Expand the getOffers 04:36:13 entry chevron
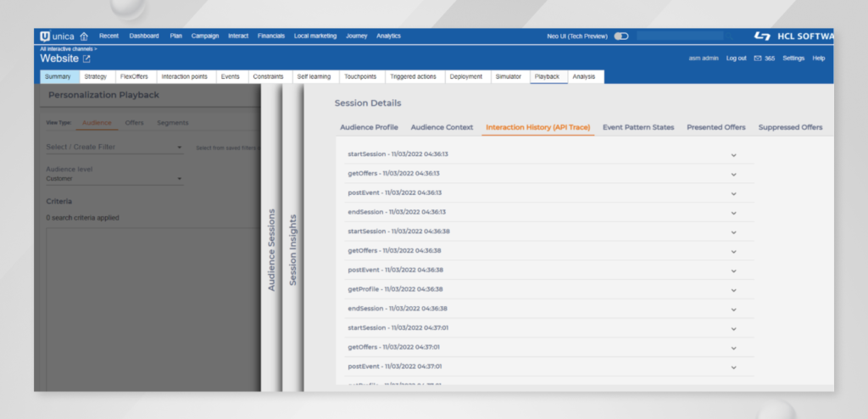 click(733, 174)
